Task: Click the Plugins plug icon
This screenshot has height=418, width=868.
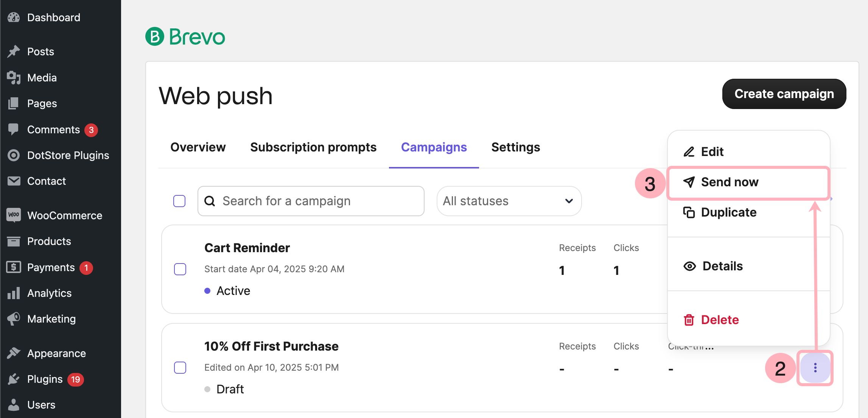Action: (x=14, y=379)
